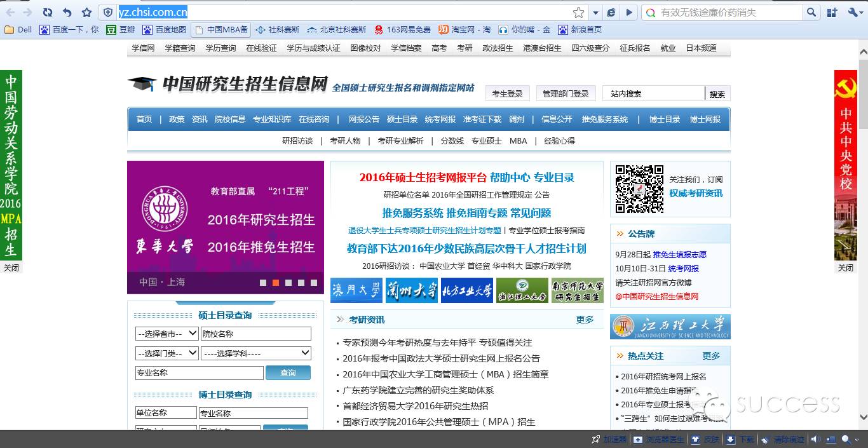Open 硕士目录 in the blue navigation bar
This screenshot has width=868, height=448.
pyautogui.click(x=402, y=119)
